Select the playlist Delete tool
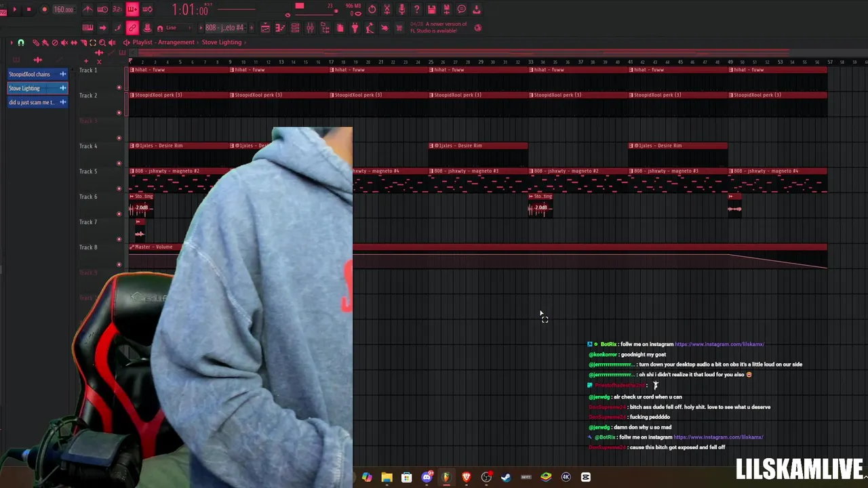This screenshot has height=488, width=868. pyautogui.click(x=55, y=42)
